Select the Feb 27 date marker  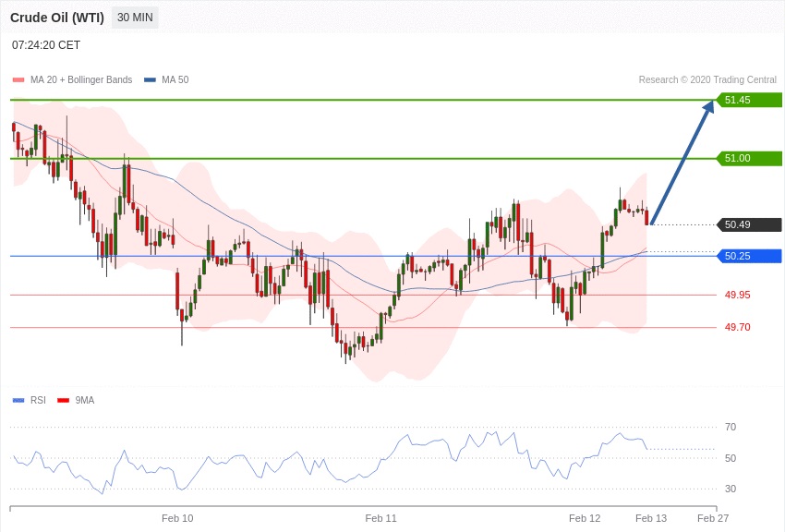pyautogui.click(x=713, y=518)
